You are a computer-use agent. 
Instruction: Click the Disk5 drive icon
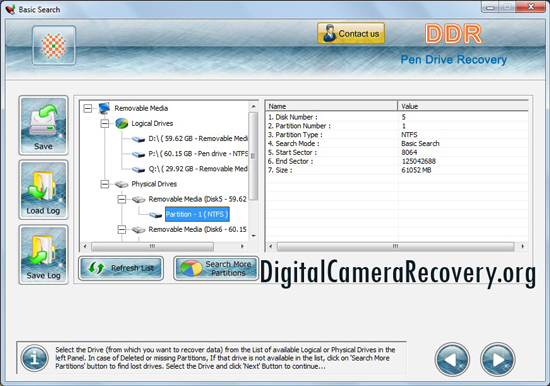[139, 199]
